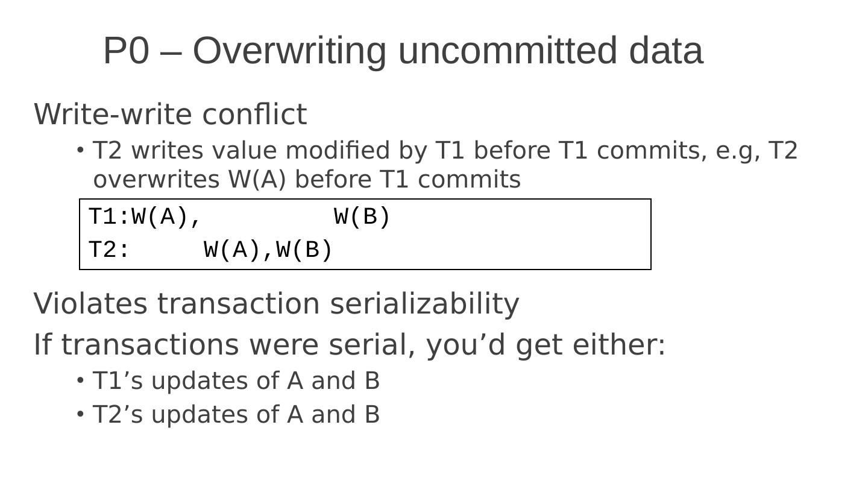Select the "Write-write conflict" heading
868x489 pixels.
[x=170, y=115]
